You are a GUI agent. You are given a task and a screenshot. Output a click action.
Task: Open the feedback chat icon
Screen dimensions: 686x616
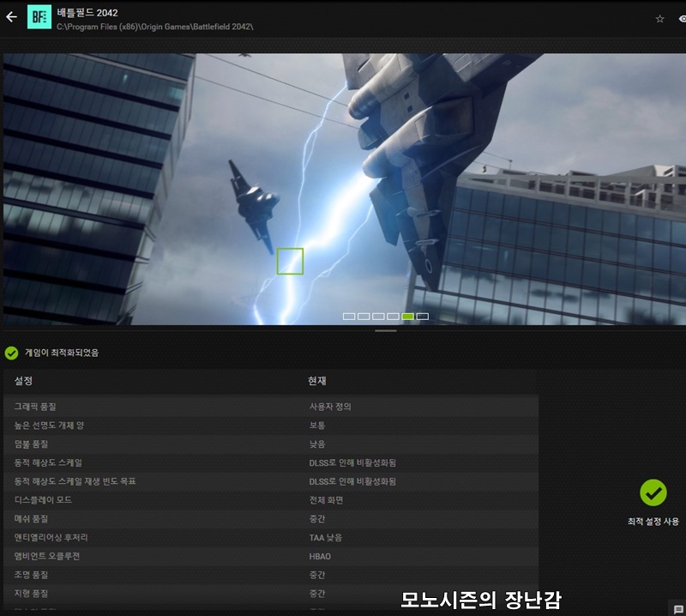pyautogui.click(x=678, y=609)
